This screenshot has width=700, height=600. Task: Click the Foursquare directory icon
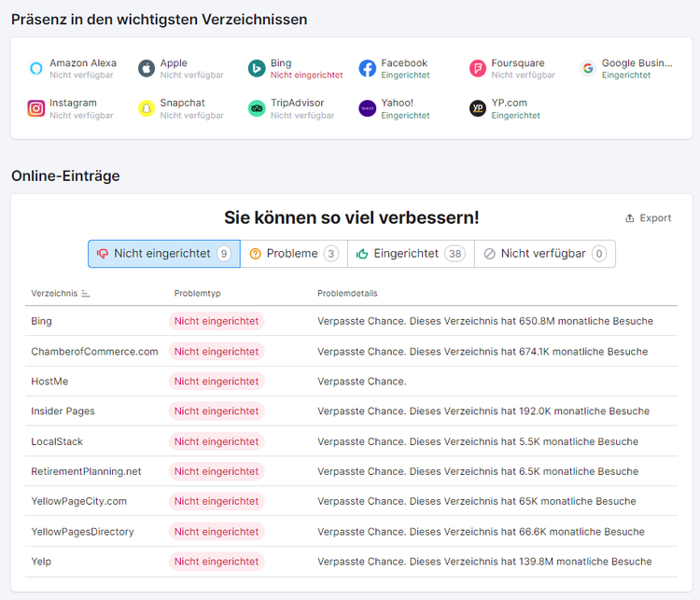pyautogui.click(x=478, y=68)
